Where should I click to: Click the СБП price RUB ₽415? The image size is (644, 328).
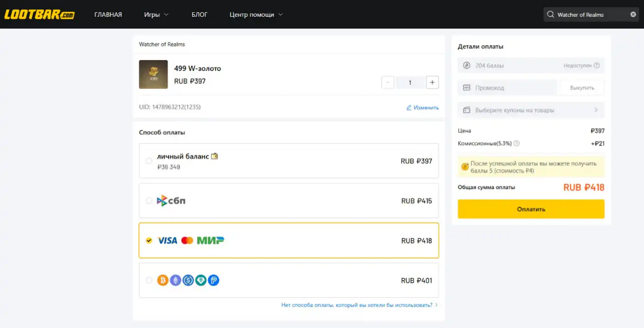click(x=416, y=201)
